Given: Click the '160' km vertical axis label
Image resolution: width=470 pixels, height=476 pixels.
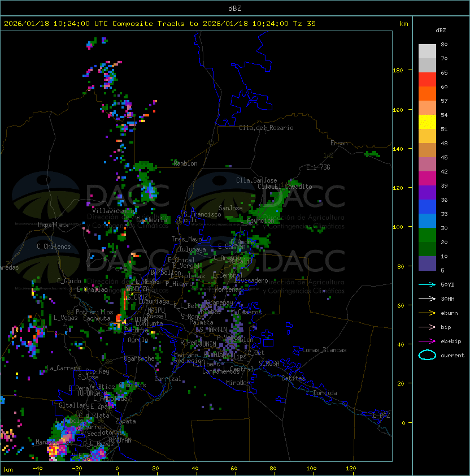Looking at the screenshot, I should coord(398,110).
